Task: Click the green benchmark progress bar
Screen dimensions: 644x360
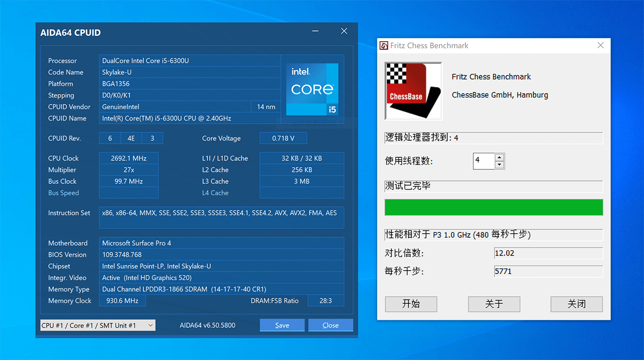Action: (x=494, y=207)
